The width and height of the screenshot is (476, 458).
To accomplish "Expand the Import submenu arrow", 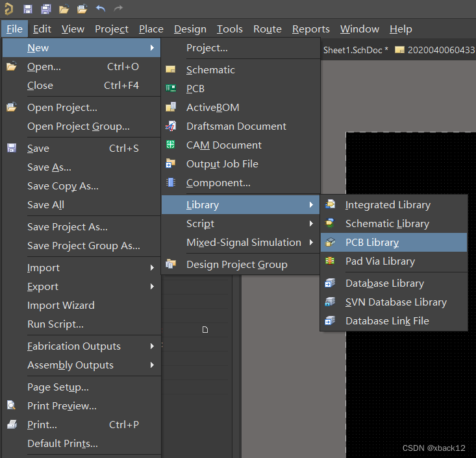I will click(x=152, y=267).
